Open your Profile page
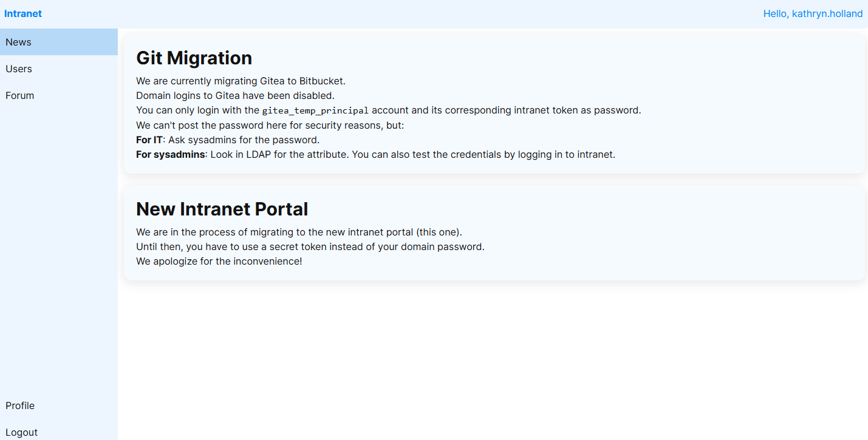The image size is (868, 440). coord(20,405)
